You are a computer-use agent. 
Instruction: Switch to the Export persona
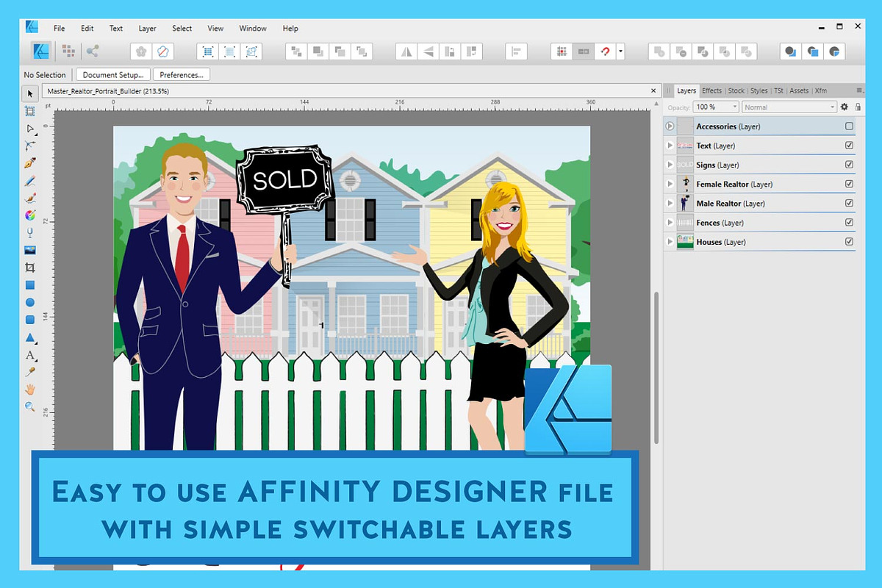point(92,51)
